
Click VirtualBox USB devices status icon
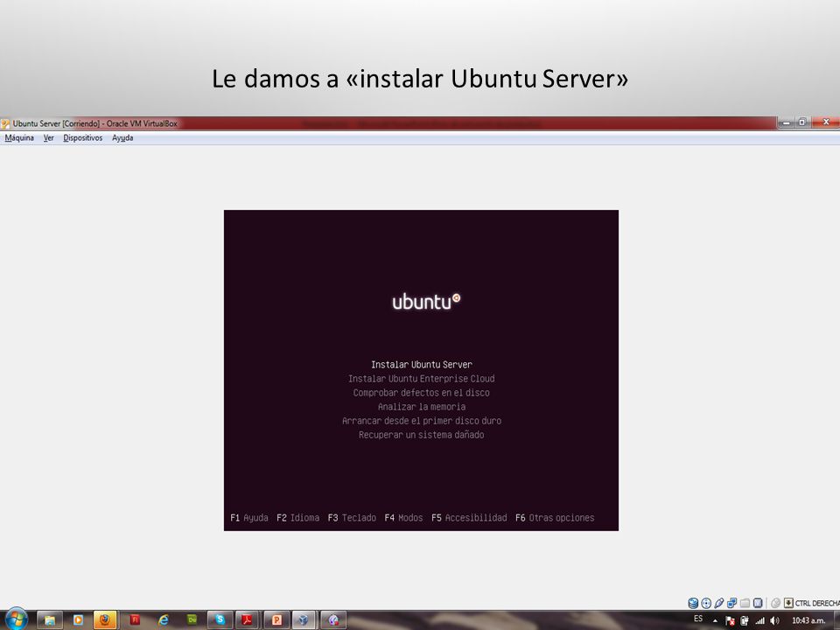click(719, 603)
